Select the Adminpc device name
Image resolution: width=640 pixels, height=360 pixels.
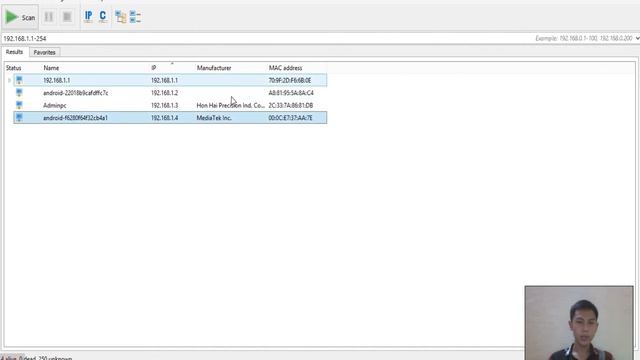click(x=55, y=105)
